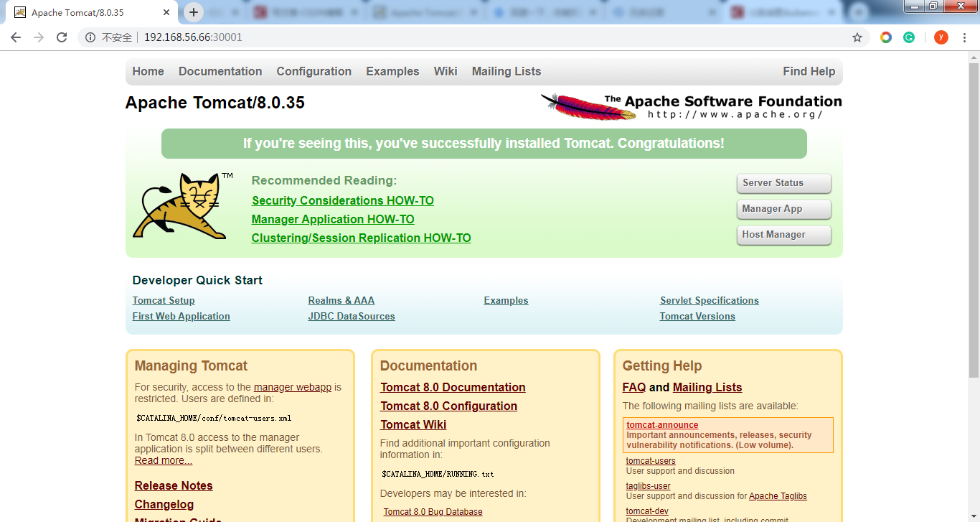Close the Apache Tomcat/8.0.35 tab
The width and height of the screenshot is (980, 522).
(x=166, y=13)
